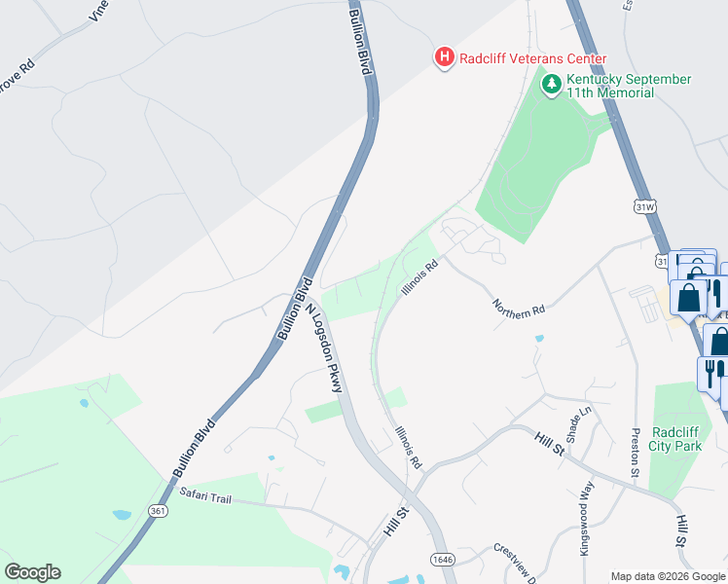
Task: Click the Radcliff City Park label
Action: pos(675,439)
